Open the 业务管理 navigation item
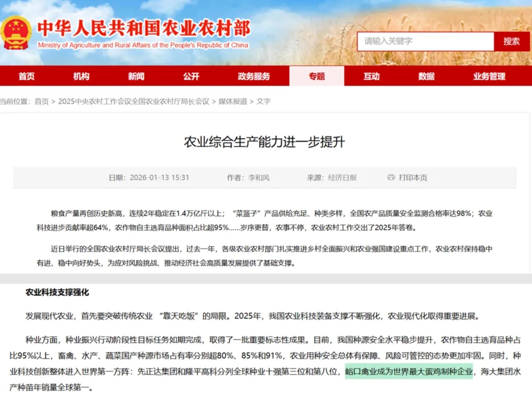The image size is (532, 396). pos(489,76)
